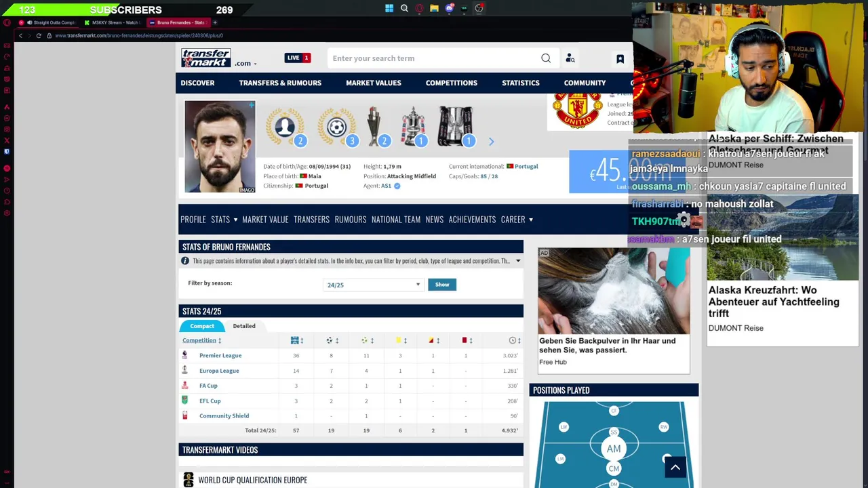This screenshot has width=868, height=488.
Task: Open the ACHIEVEMENTS tab
Action: point(472,220)
